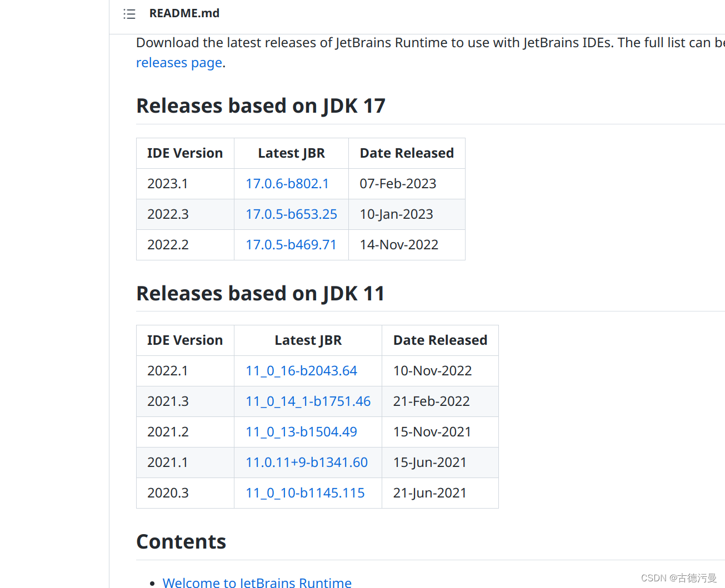
Task: Click the 15-Nov-2021 date cell
Action: pos(440,432)
